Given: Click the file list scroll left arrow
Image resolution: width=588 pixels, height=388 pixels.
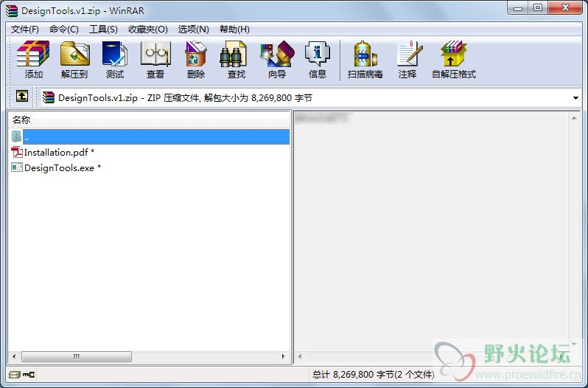Looking at the screenshot, I should pyautogui.click(x=14, y=356).
